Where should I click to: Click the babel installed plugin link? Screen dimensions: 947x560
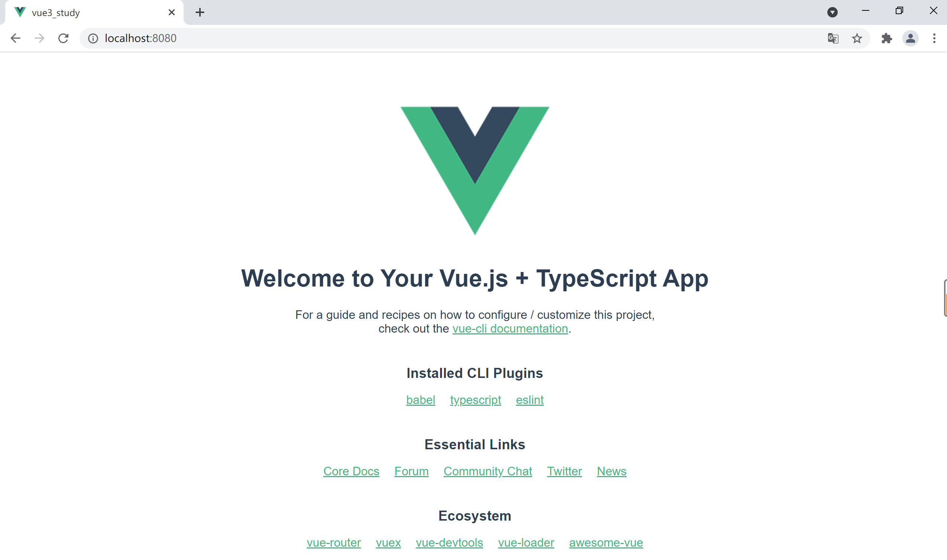[x=420, y=399]
